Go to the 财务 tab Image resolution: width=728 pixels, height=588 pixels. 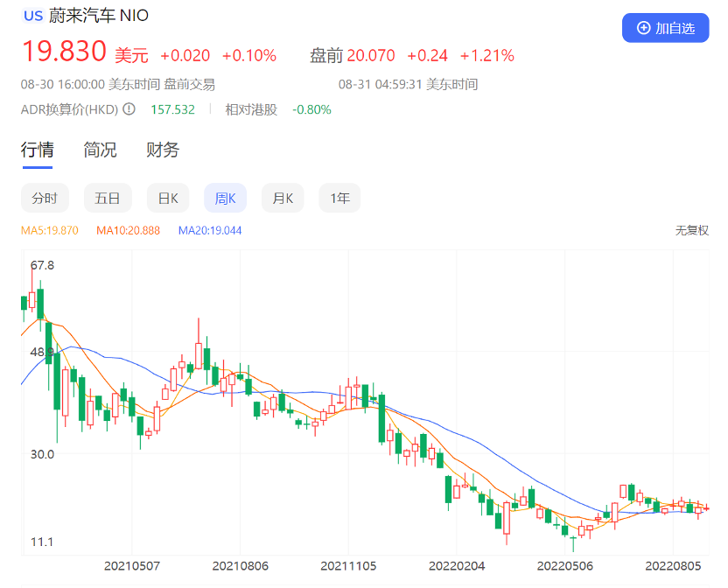click(x=163, y=150)
